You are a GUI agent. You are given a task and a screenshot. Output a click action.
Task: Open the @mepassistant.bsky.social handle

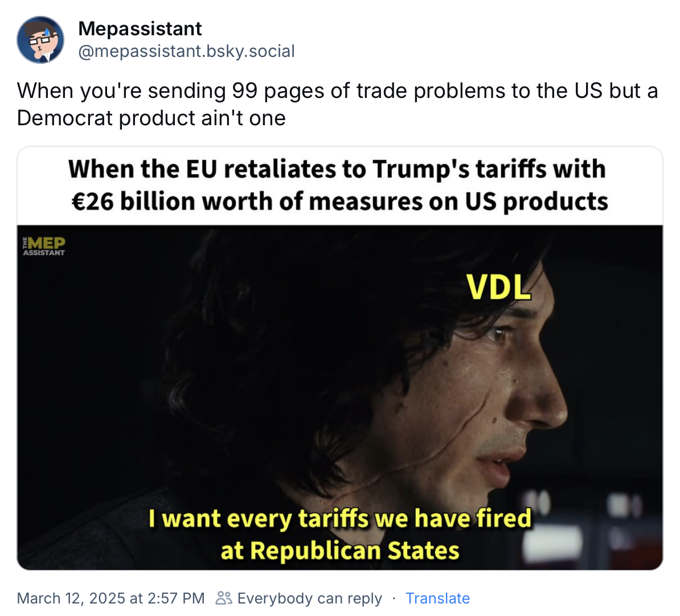tap(186, 51)
